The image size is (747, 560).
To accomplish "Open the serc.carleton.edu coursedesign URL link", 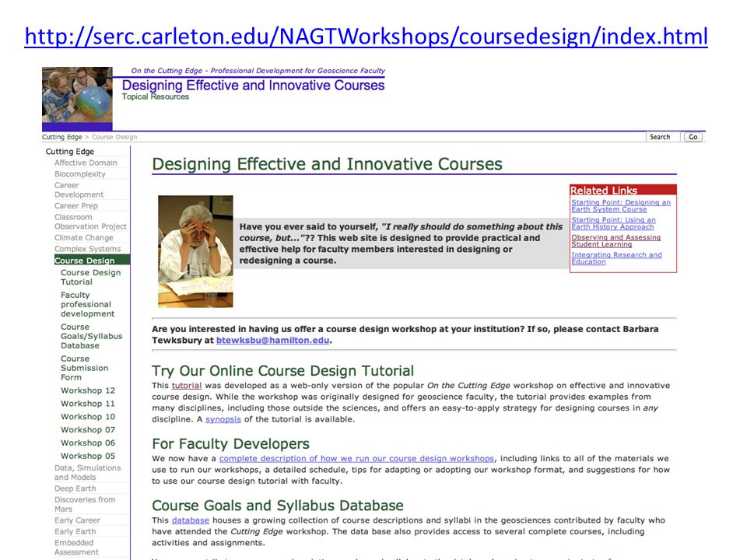I will (366, 37).
